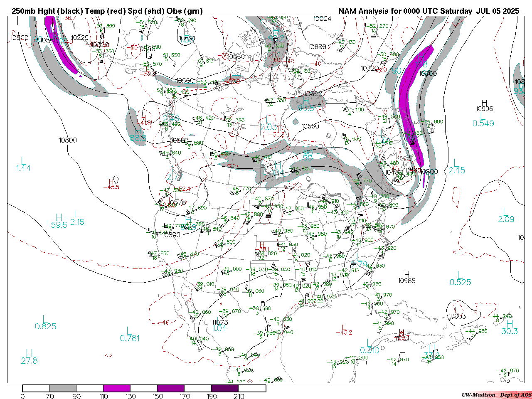This screenshot has width=532, height=399.
Task: Click the red '-45.5' temperature label
Action: pyautogui.click(x=111, y=187)
